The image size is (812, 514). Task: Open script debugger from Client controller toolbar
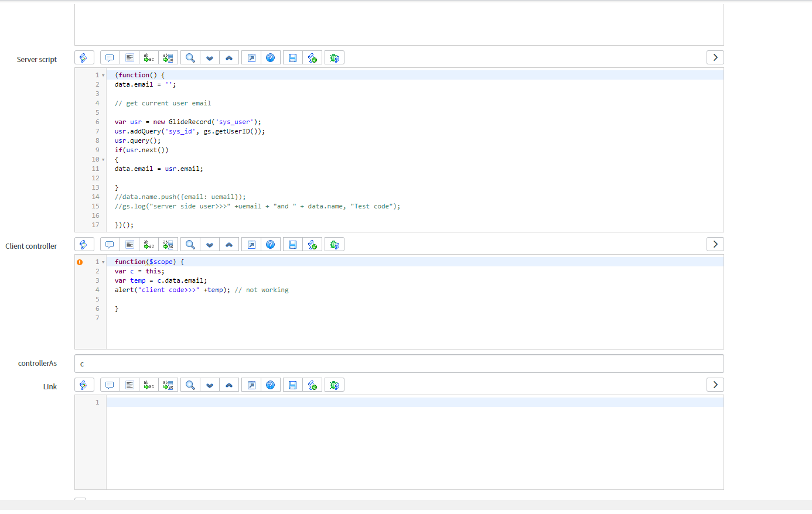pyautogui.click(x=335, y=245)
